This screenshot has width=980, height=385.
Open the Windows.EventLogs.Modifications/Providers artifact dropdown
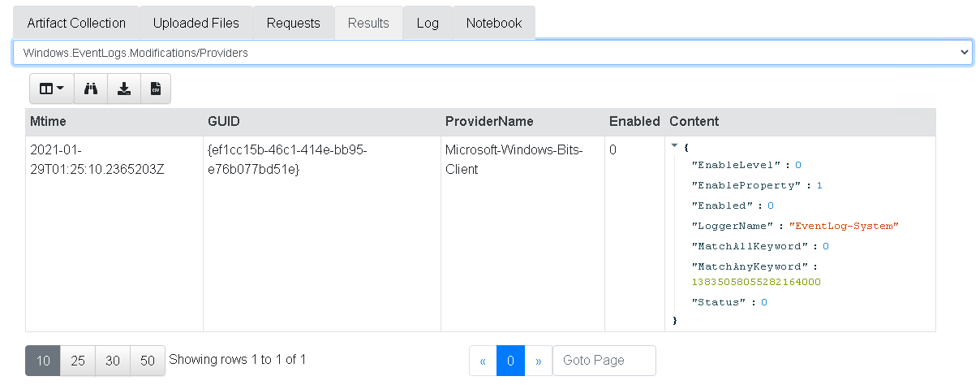tap(492, 53)
